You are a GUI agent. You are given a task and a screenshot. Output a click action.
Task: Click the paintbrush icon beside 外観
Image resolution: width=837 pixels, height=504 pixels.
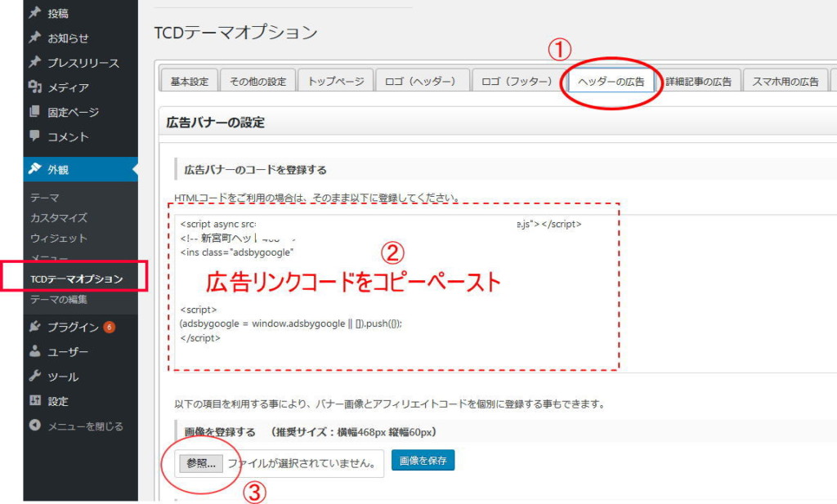[x=34, y=168]
